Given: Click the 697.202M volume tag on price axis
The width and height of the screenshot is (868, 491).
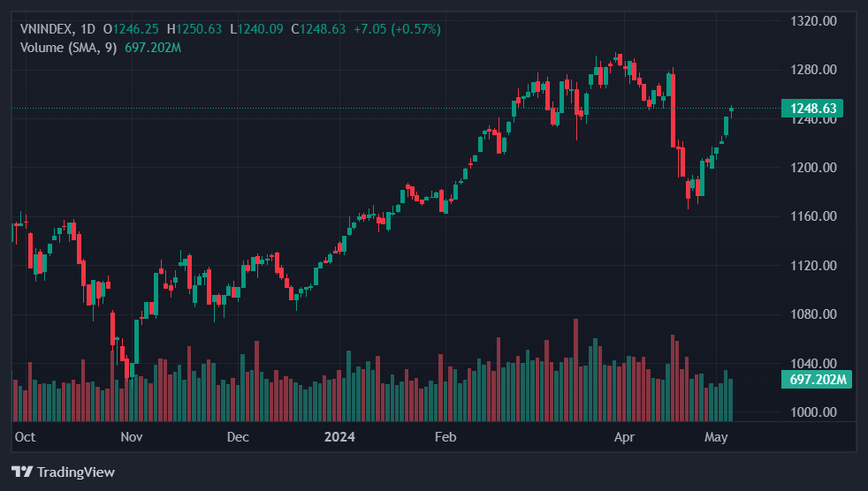Looking at the screenshot, I should [x=813, y=380].
